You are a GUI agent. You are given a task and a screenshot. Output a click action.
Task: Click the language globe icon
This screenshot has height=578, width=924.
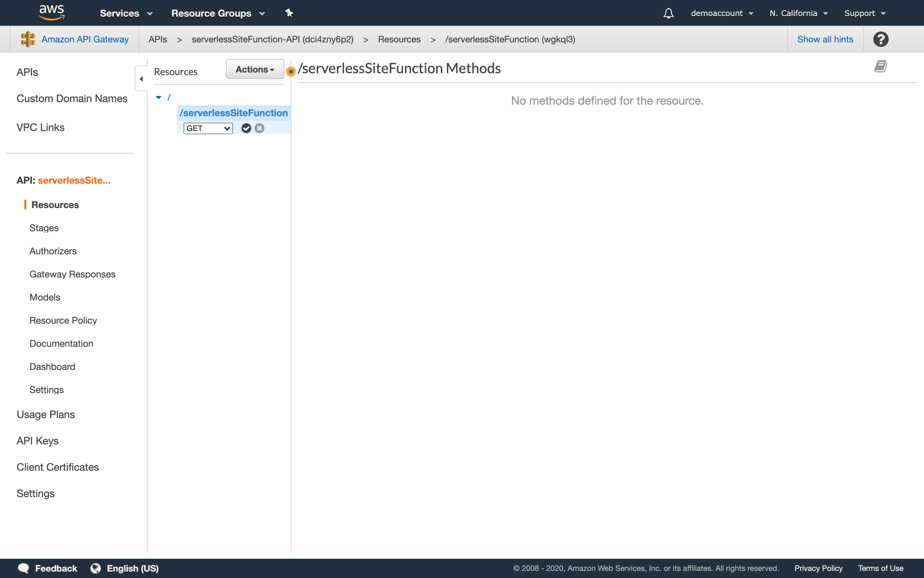[x=96, y=568]
